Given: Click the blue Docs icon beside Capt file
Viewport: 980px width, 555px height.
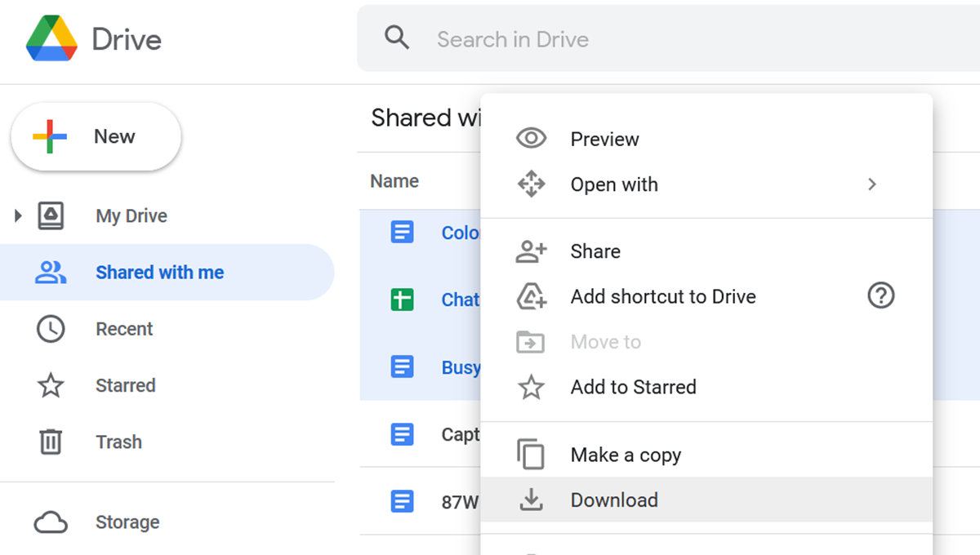Looking at the screenshot, I should click(402, 434).
